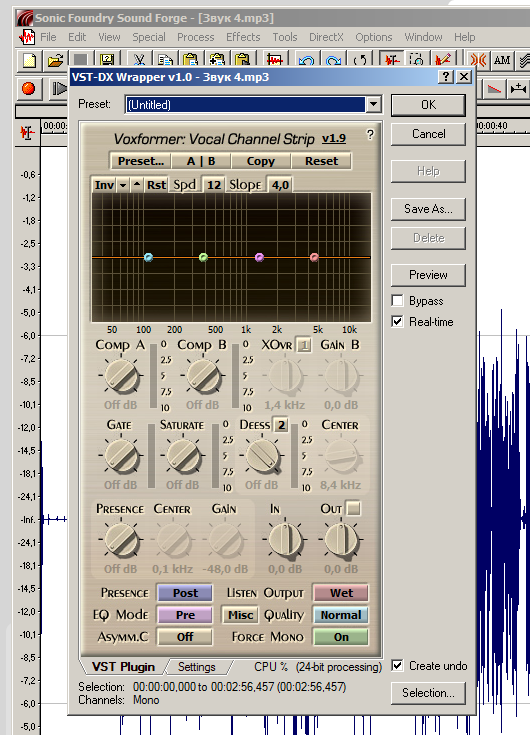Select the Pencil tool in the toolbar

442,60
